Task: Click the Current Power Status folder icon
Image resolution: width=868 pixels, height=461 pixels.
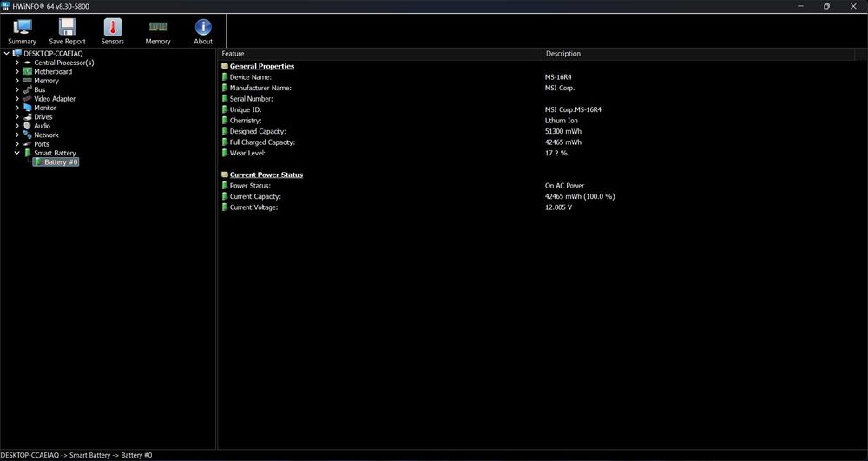Action: tap(225, 175)
